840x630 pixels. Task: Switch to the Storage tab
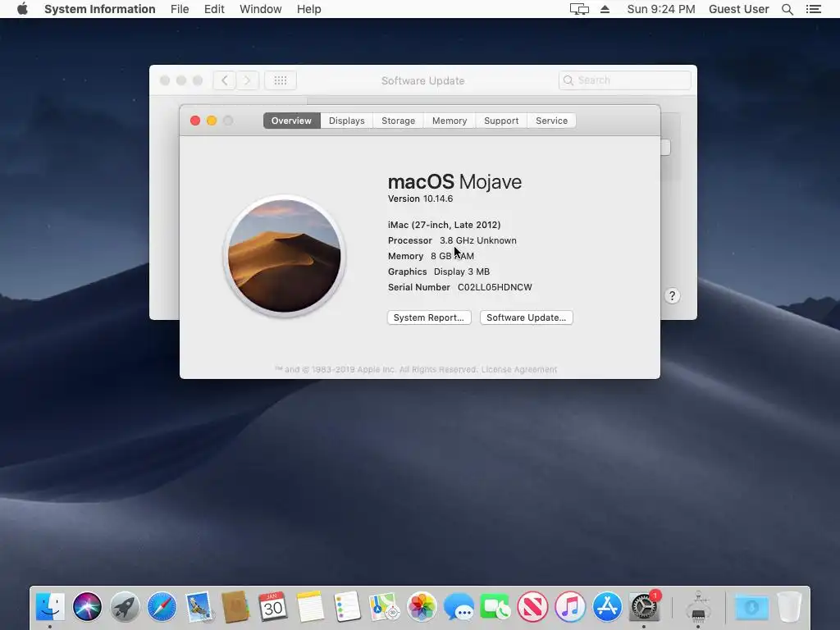[x=398, y=121]
